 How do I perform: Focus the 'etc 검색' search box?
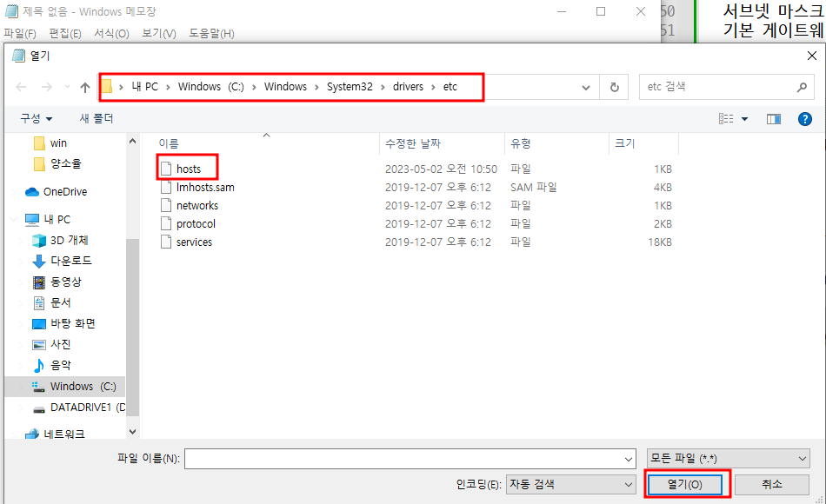click(x=726, y=87)
